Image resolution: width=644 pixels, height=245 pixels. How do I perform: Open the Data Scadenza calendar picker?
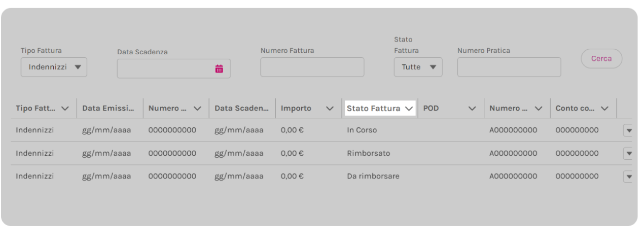tap(220, 69)
